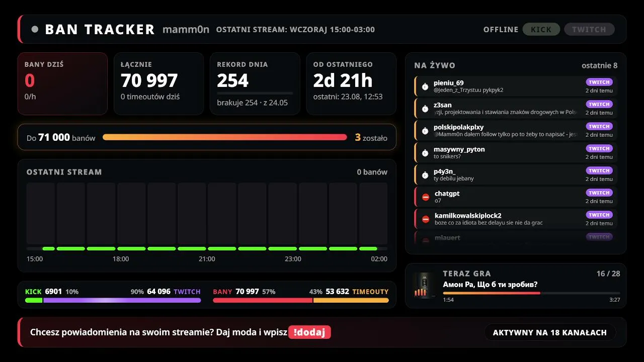The width and height of the screenshot is (644, 362).
Task: Click the 'ostatni: 23.08, 12:53' text
Action: [x=348, y=97]
